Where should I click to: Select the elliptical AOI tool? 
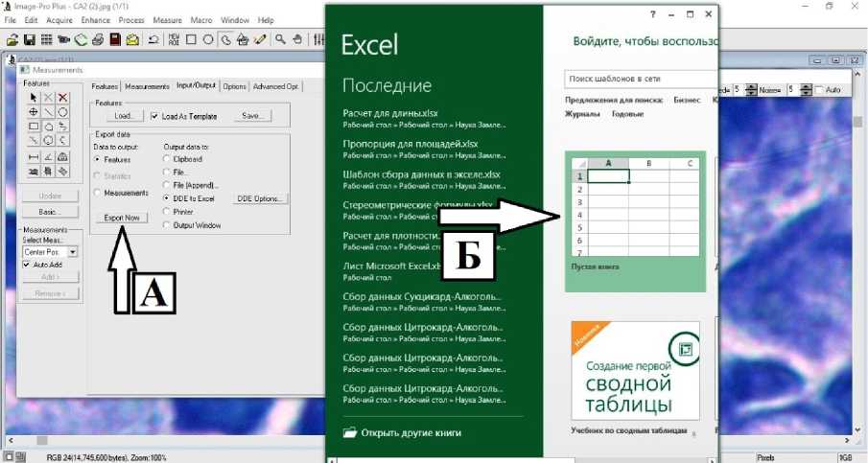tap(208, 39)
